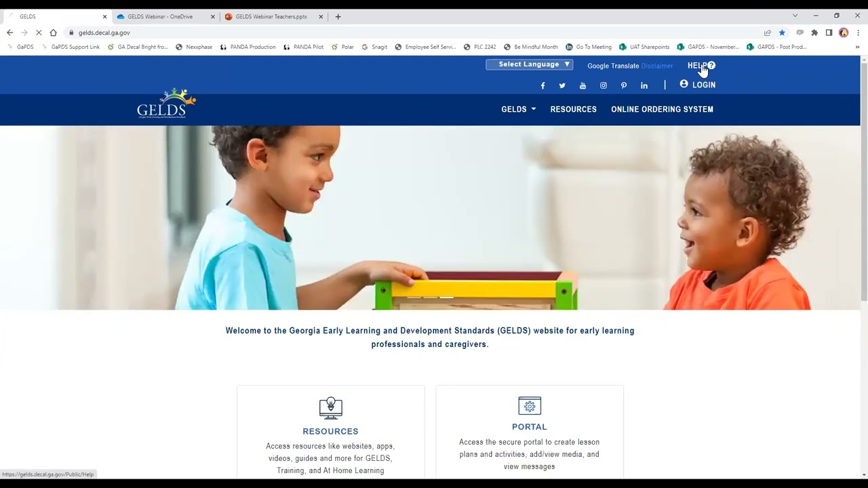The height and width of the screenshot is (488, 868).
Task: Click the HELP link
Action: [701, 66]
